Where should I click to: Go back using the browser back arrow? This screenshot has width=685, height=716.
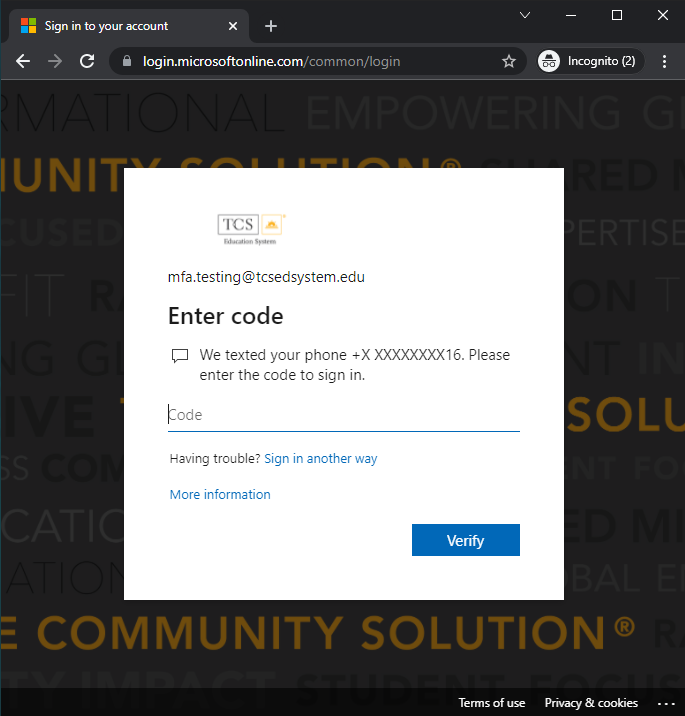click(23, 61)
